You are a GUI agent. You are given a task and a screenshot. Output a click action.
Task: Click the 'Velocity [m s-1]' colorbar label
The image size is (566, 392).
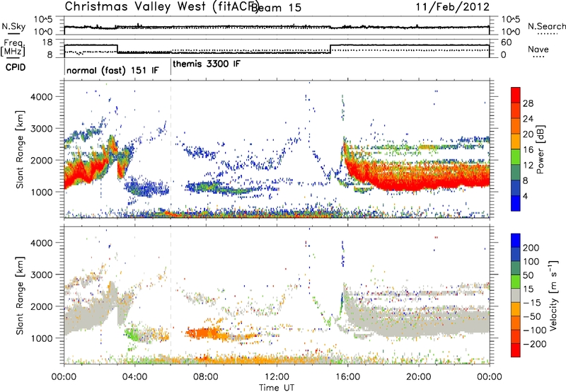[x=553, y=295]
